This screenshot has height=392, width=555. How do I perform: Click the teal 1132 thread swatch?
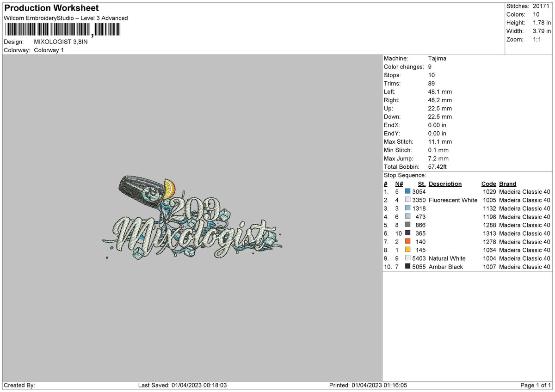[407, 208]
